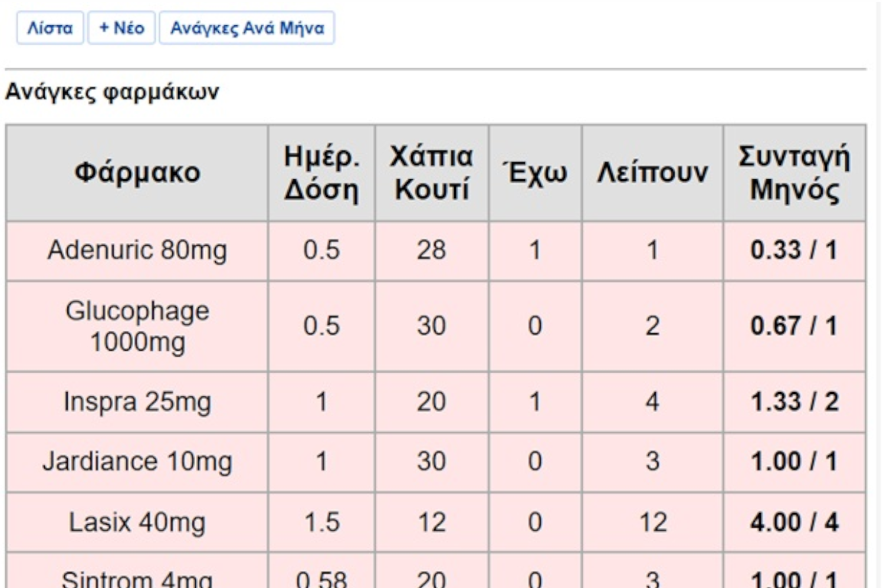Open the Ανάγκες Ανά Μήνα view
This screenshot has width=882, height=588.
(247, 28)
